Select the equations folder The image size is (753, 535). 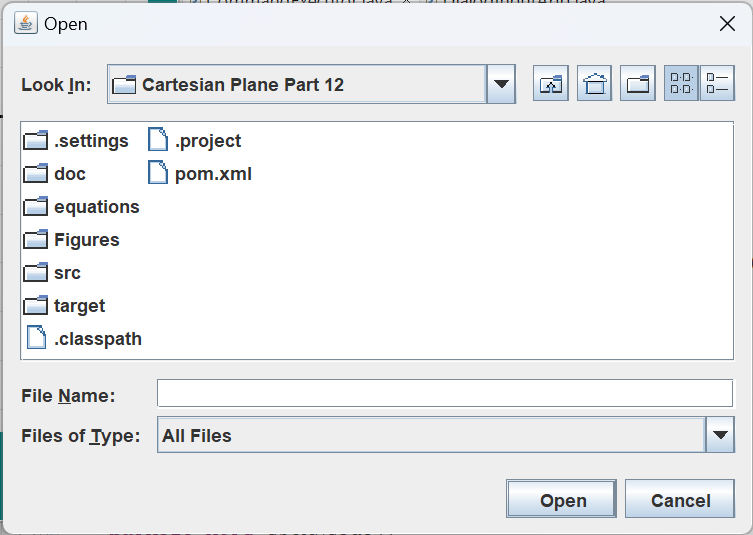[96, 207]
